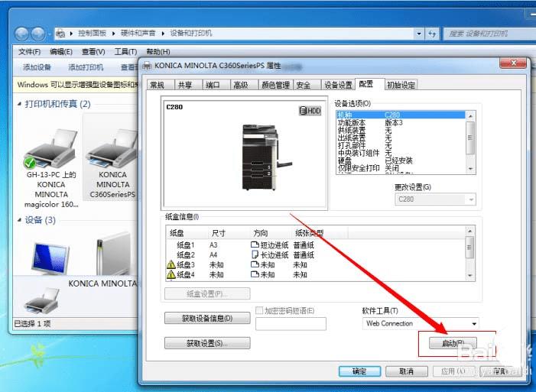Click the disabled 纸盒设置(P) button
The height and width of the screenshot is (392, 536).
[207, 293]
